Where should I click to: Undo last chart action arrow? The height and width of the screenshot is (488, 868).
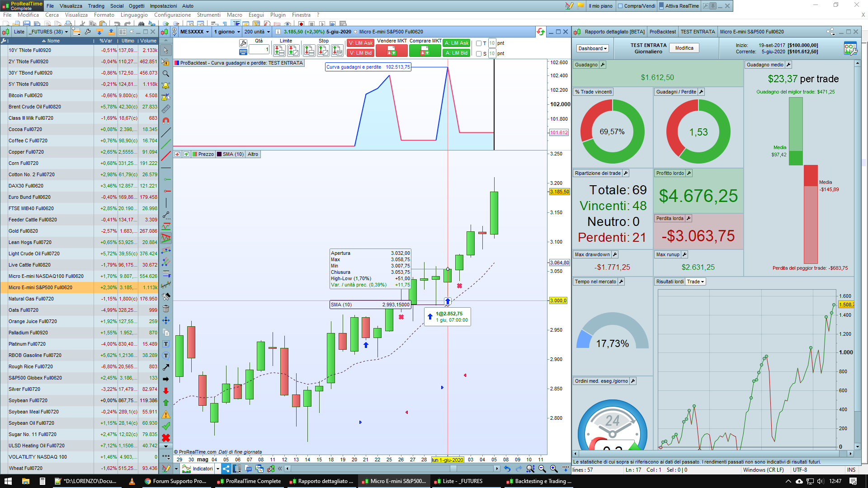click(x=507, y=469)
